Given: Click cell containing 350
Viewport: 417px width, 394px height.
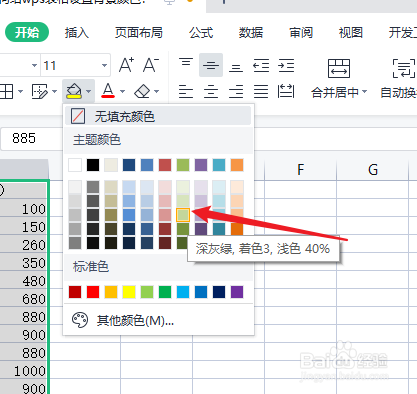Looking at the screenshot, I should coord(23,263).
